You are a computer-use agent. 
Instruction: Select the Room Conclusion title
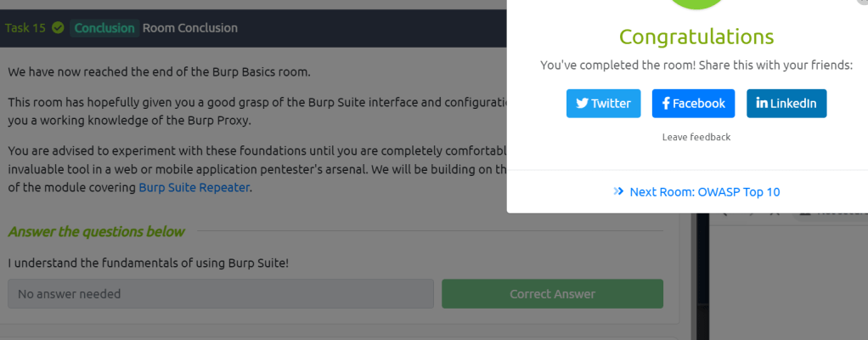tap(190, 28)
